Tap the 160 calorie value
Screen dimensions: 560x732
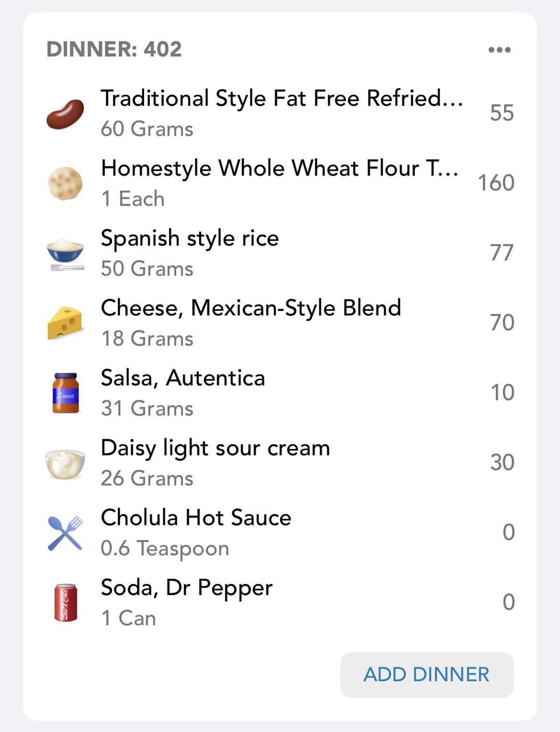(496, 183)
